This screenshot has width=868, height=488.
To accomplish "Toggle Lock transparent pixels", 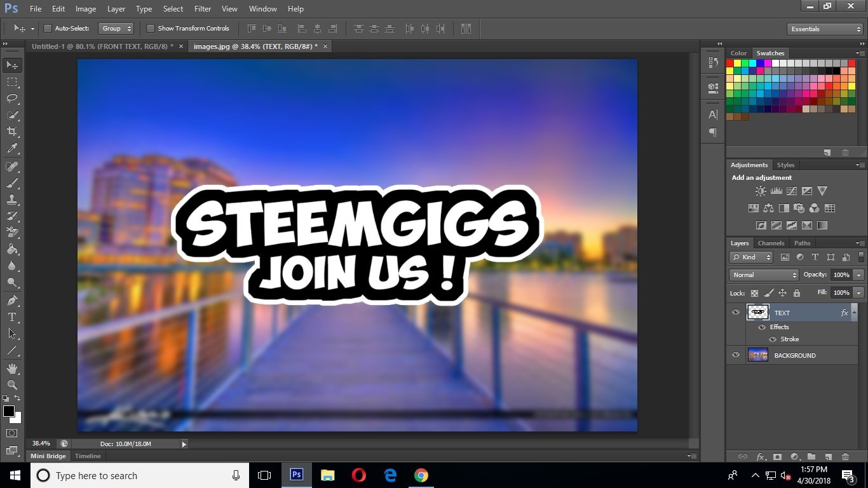I will pyautogui.click(x=754, y=293).
